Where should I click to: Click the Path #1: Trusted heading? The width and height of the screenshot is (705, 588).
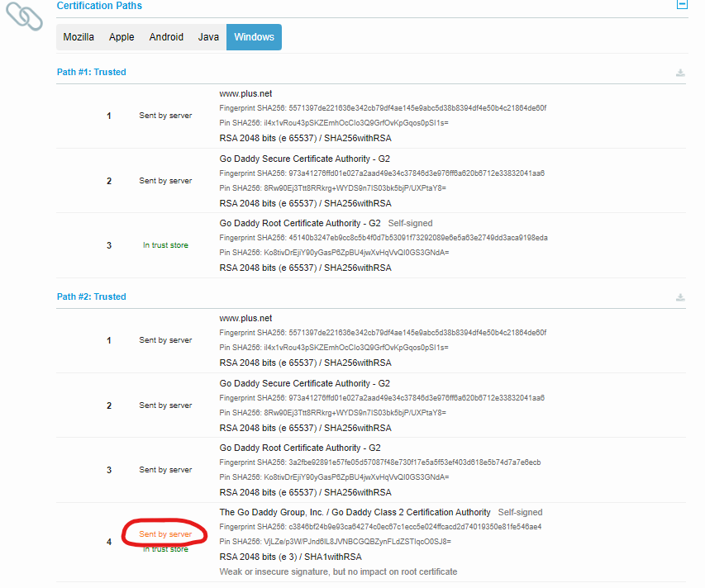(91, 73)
